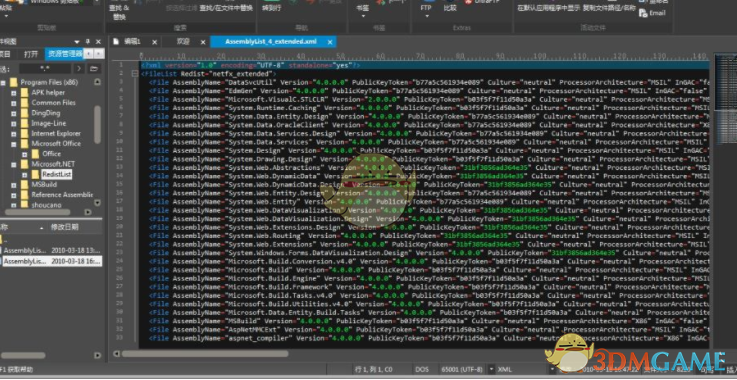
Task: Sort file list by 修改日期 column
Action: click(x=64, y=227)
